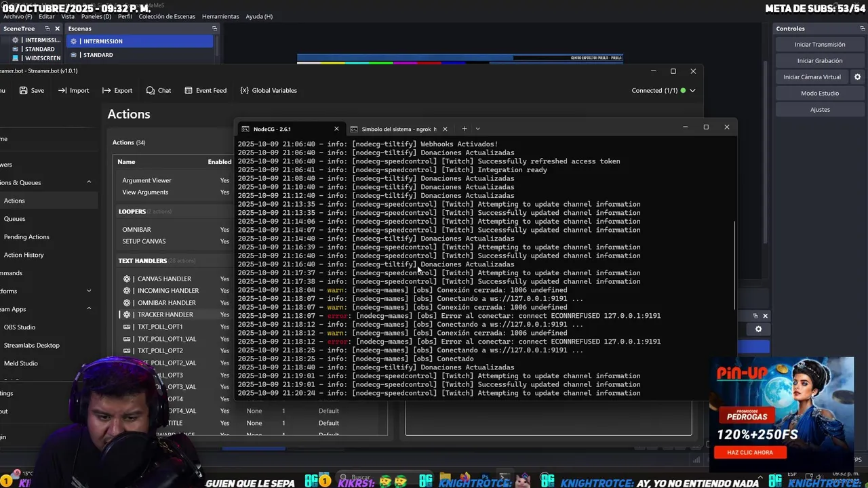Click the Export arrow icon in Streamer.bot
868x488 pixels.
pyautogui.click(x=106, y=90)
